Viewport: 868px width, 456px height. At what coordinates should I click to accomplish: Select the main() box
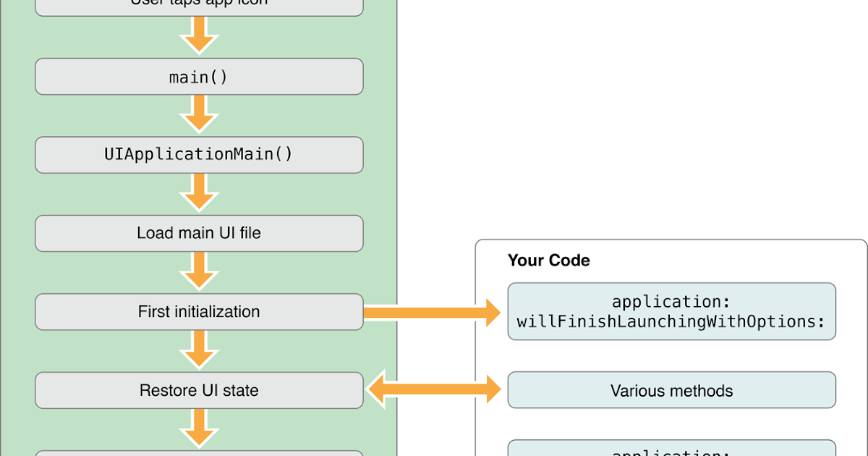[199, 76]
